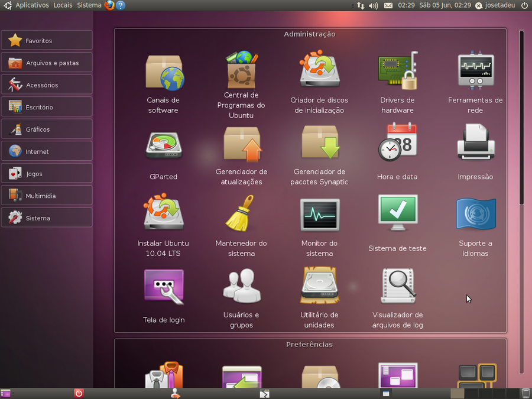The width and height of the screenshot is (532, 399).
Task: Open the Gráficos category
Action: pos(47,129)
